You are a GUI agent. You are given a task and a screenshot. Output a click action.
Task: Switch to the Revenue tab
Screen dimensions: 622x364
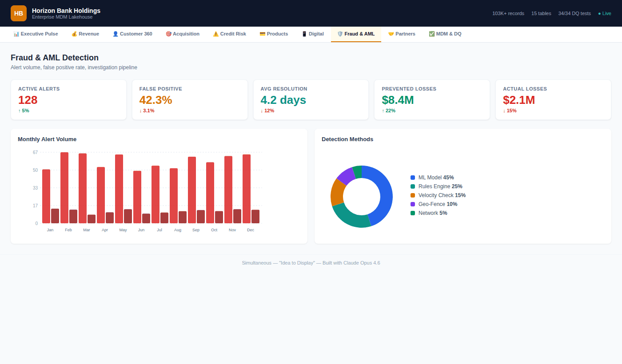(85, 34)
